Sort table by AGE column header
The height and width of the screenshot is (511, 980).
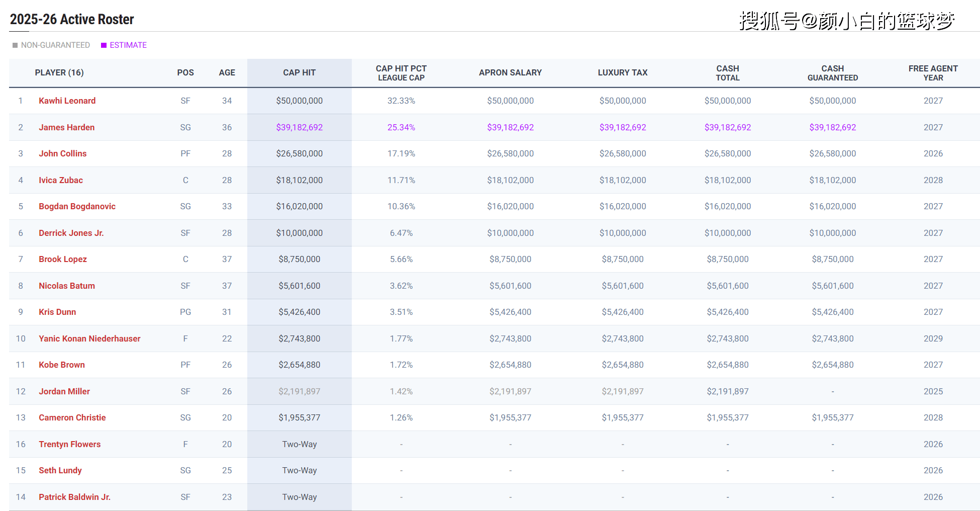pos(227,72)
